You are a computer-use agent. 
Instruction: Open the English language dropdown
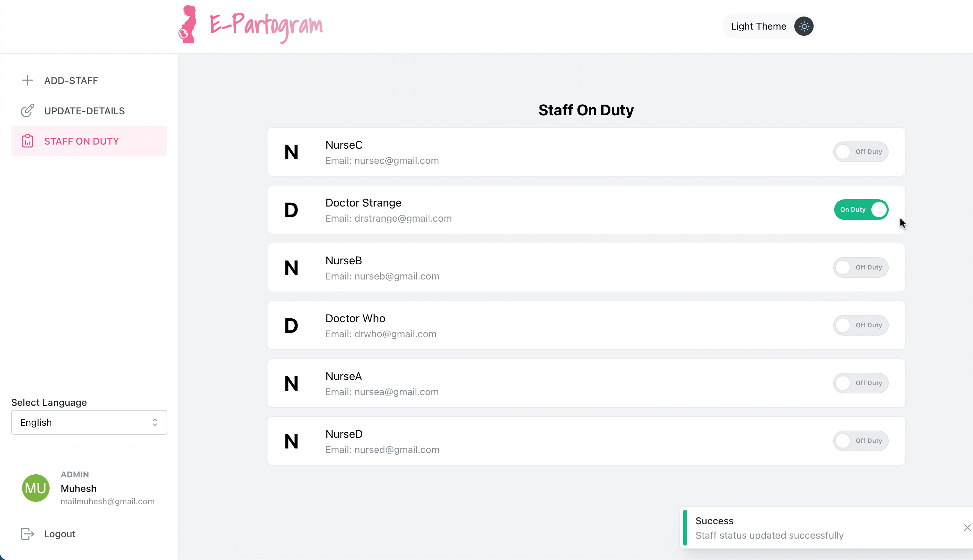coord(89,422)
